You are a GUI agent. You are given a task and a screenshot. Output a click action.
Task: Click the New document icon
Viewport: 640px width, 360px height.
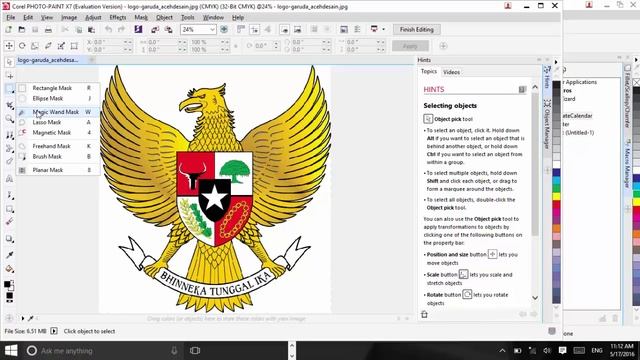point(9,29)
